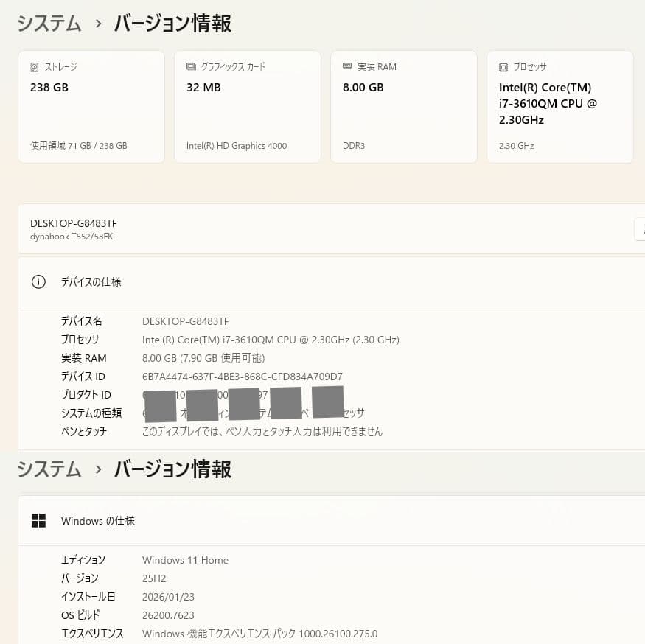645x644 pixels.
Task: Click the rename PC icon button at right edge
Action: point(641,229)
